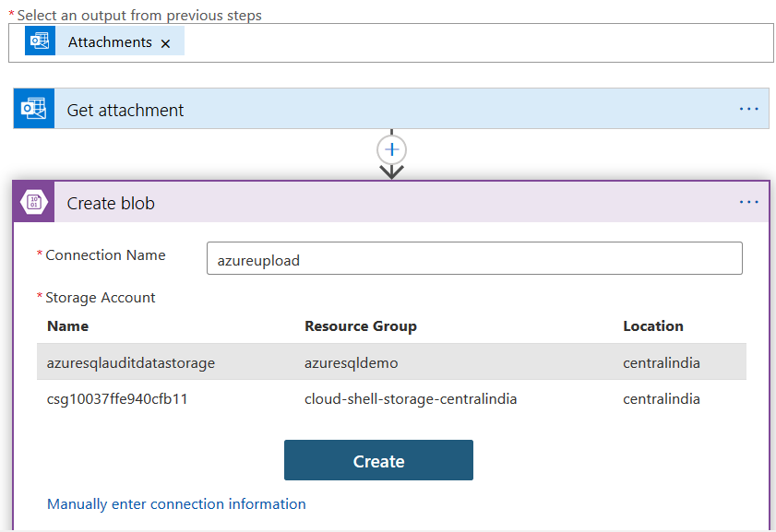Image resolution: width=776 pixels, height=532 pixels.
Task: Click the Name column header
Action: [67, 326]
